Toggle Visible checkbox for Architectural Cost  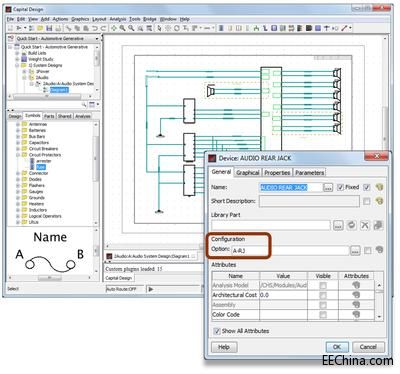pyautogui.click(x=323, y=295)
